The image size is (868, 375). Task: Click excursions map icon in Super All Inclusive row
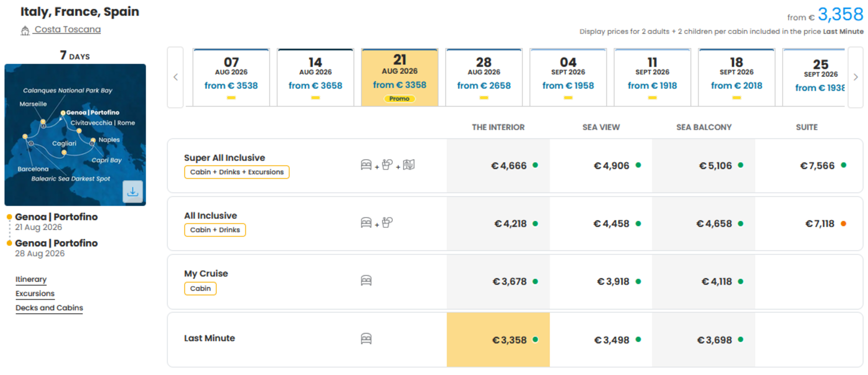409,165
